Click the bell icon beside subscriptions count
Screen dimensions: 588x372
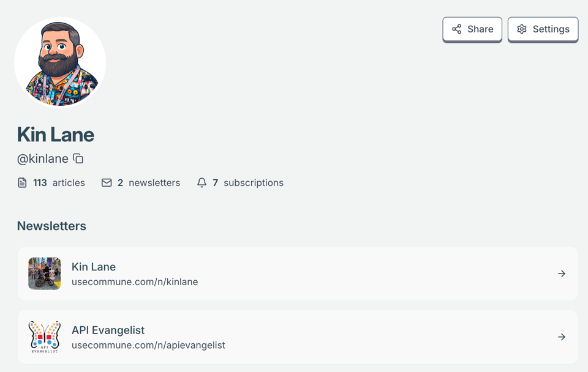click(202, 183)
